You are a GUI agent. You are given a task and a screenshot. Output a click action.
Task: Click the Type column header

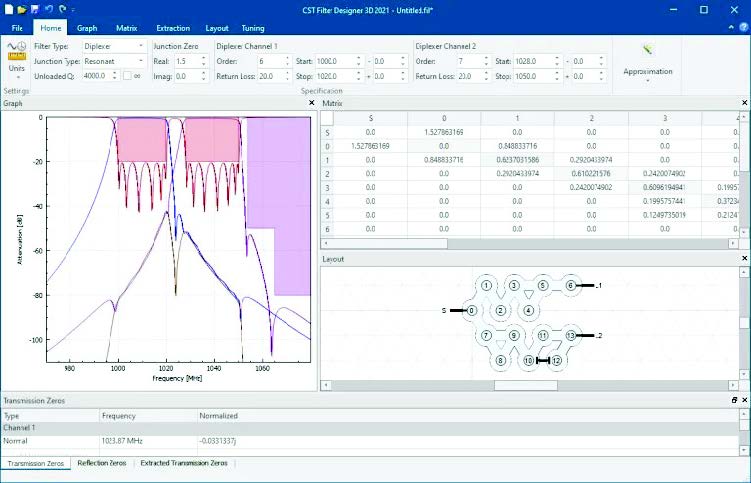(50, 415)
